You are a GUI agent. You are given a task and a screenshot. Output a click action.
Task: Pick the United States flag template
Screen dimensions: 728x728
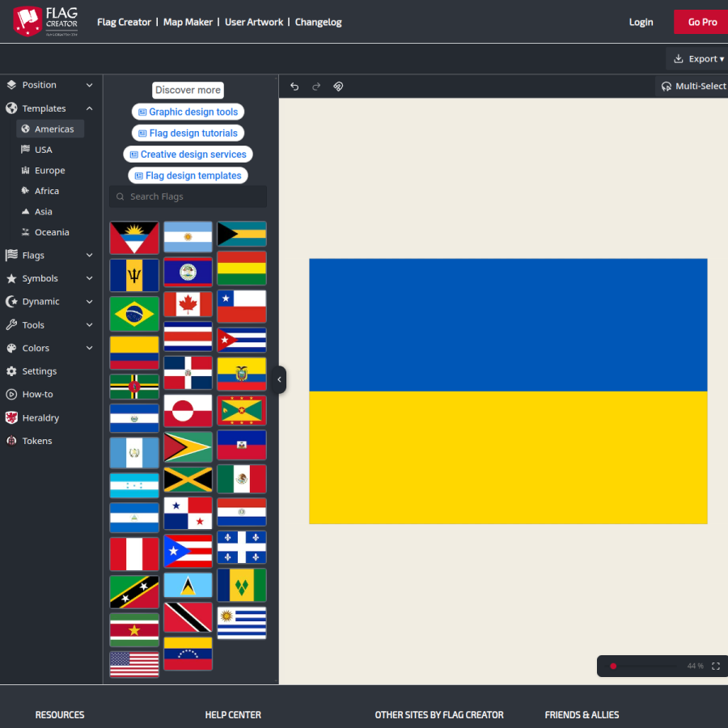pyautogui.click(x=134, y=664)
